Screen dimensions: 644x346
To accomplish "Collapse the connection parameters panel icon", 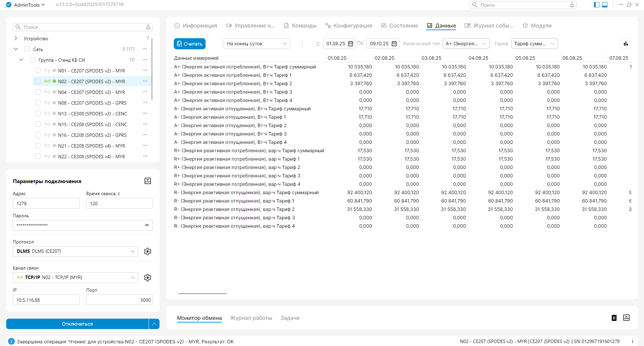I will coord(148,181).
